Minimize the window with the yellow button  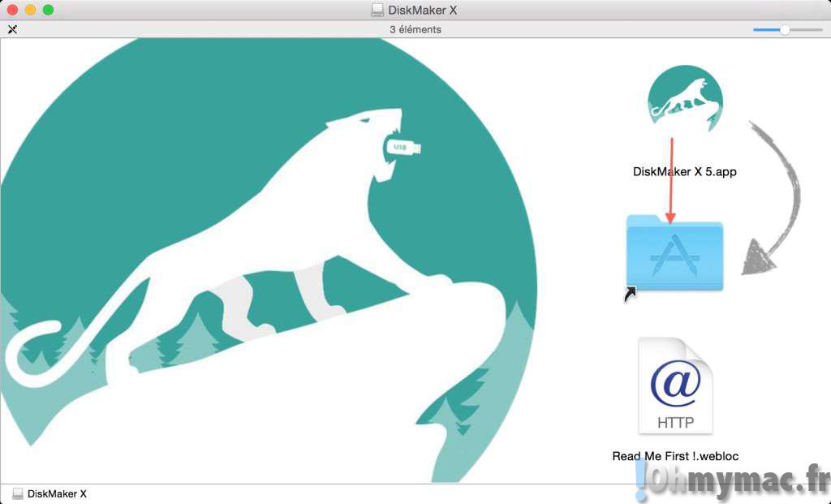click(x=30, y=10)
